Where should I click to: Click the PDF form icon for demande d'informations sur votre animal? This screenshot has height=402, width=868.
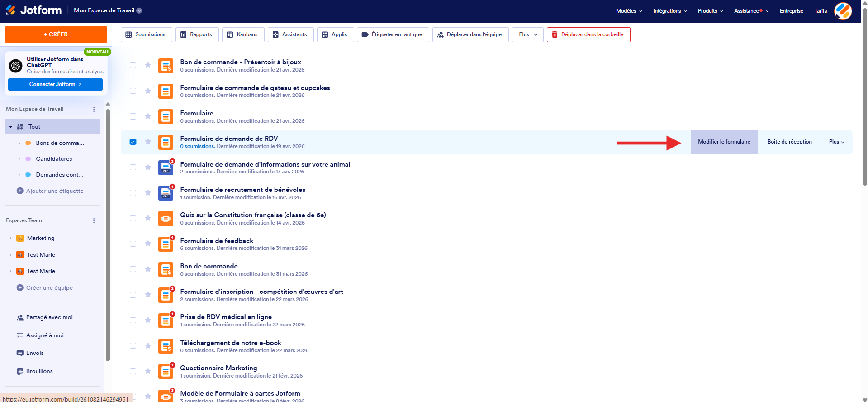pos(166,167)
